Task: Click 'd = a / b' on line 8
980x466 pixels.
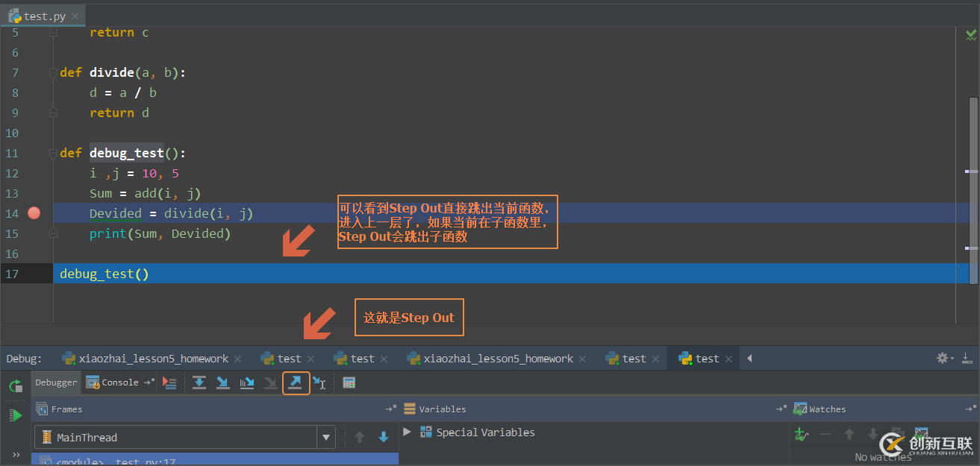Action: tap(123, 93)
